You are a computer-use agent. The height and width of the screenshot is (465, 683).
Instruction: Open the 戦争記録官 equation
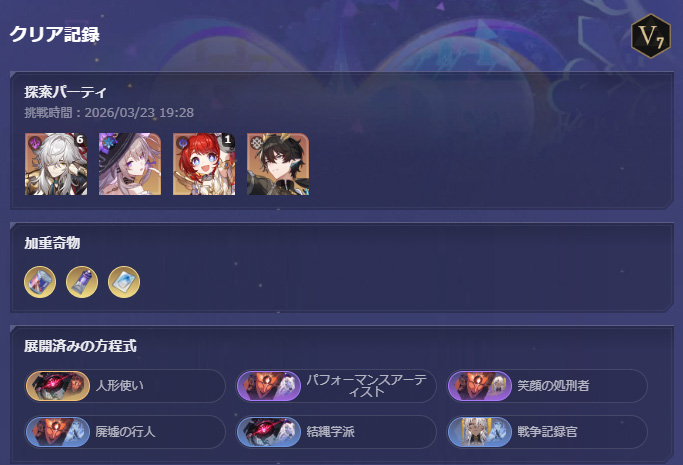547,432
